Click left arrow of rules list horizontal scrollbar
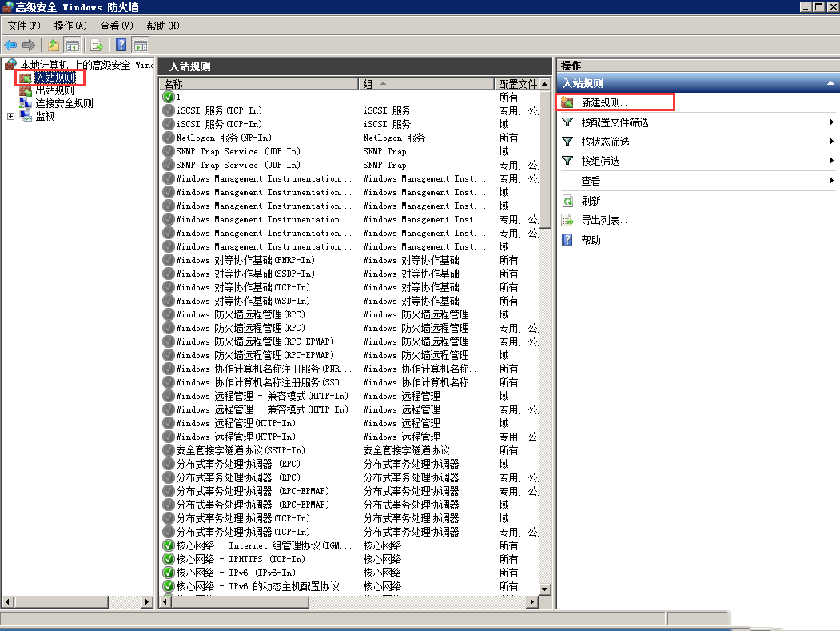This screenshot has height=631, width=840. pyautogui.click(x=165, y=602)
